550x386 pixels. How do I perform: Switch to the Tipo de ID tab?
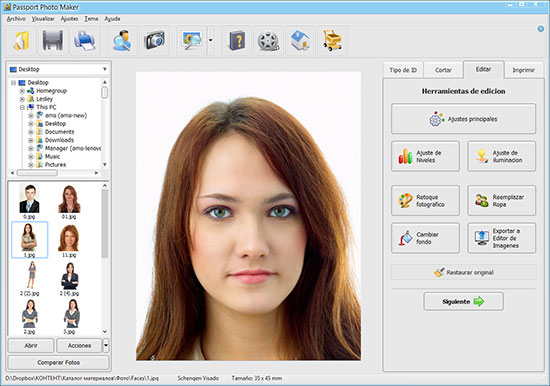pyautogui.click(x=403, y=70)
